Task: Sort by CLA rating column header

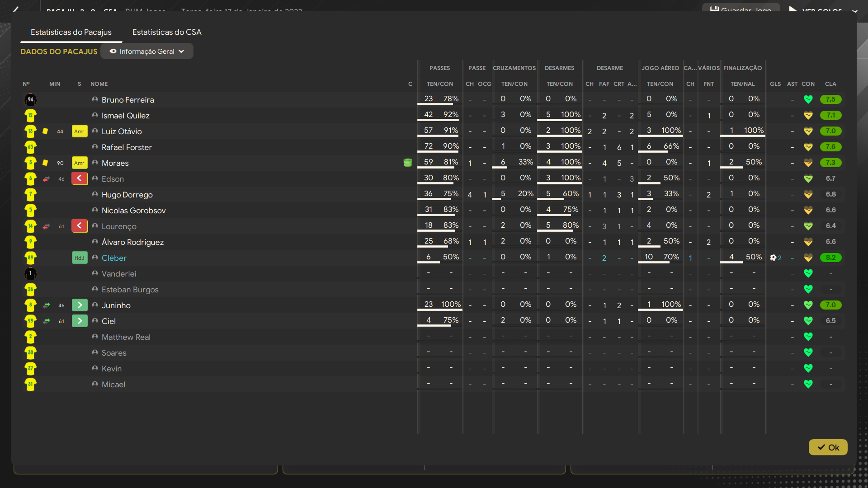Action: (830, 84)
